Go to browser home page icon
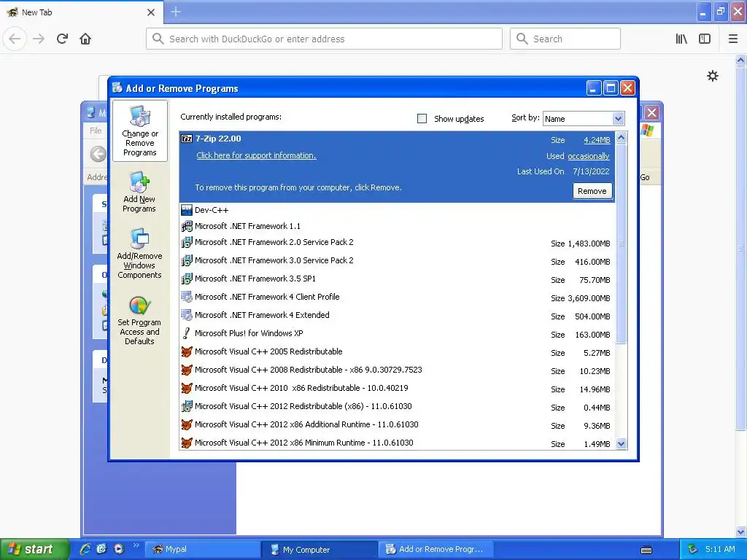747x560 pixels. 85,39
